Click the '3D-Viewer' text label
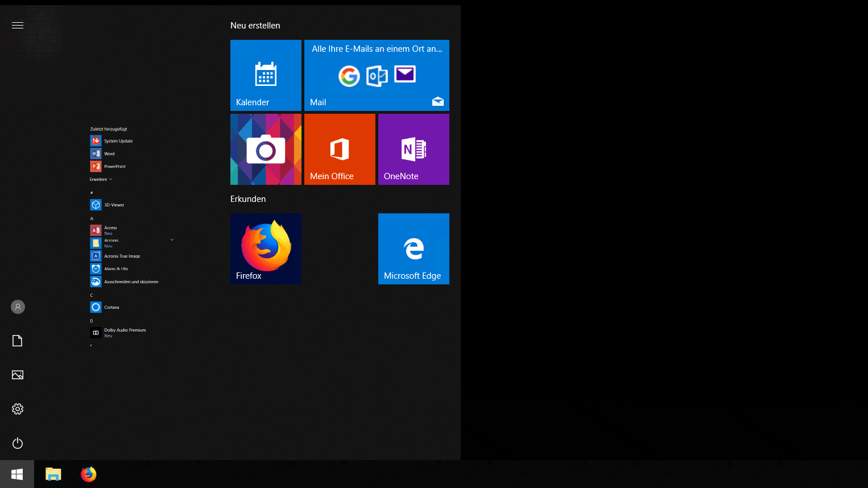This screenshot has height=488, width=868. [x=114, y=205]
